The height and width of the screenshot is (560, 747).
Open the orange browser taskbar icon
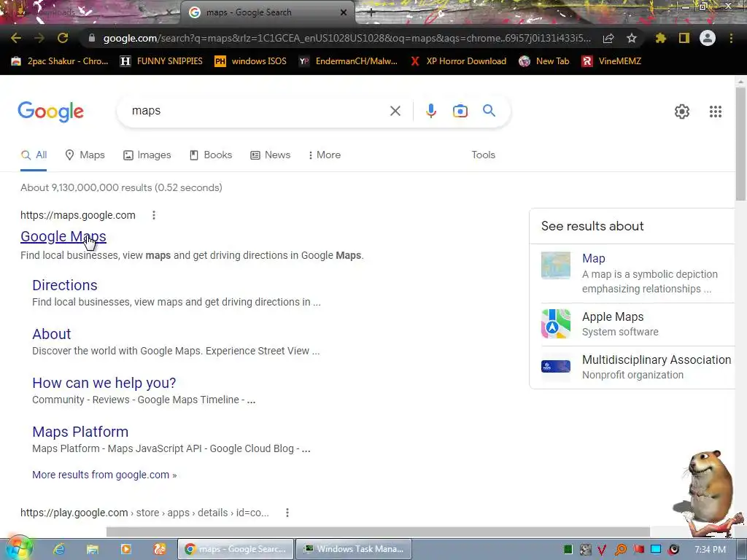coord(160,549)
